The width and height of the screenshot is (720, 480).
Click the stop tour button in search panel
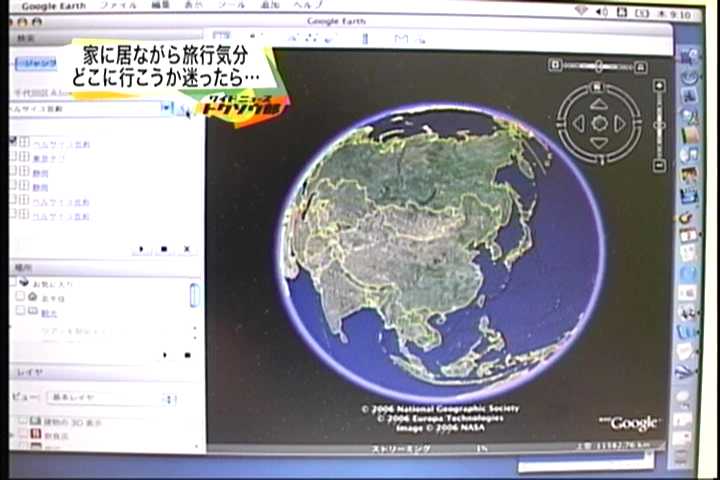tap(164, 249)
